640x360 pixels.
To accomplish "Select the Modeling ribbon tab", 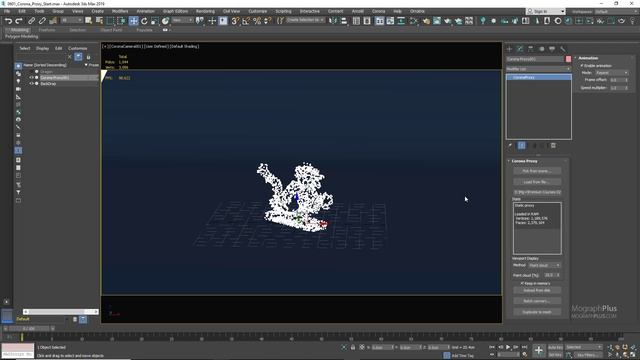I will click(19, 30).
